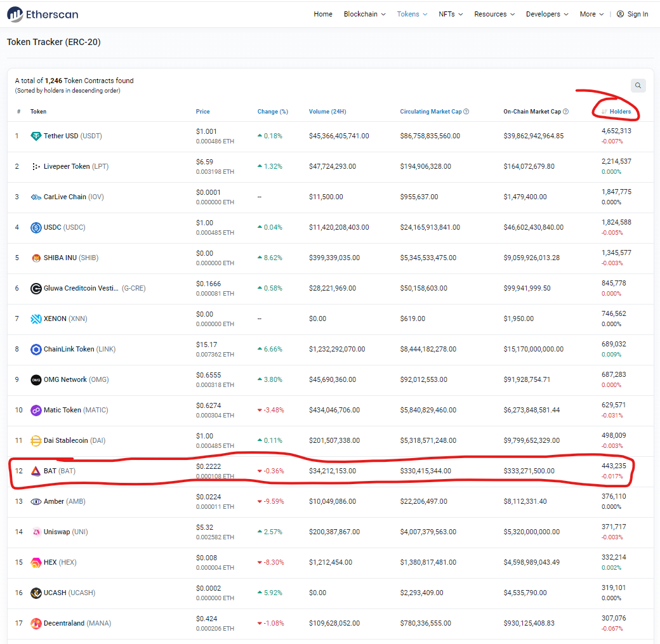Click the OMG Network token icon

tap(36, 379)
